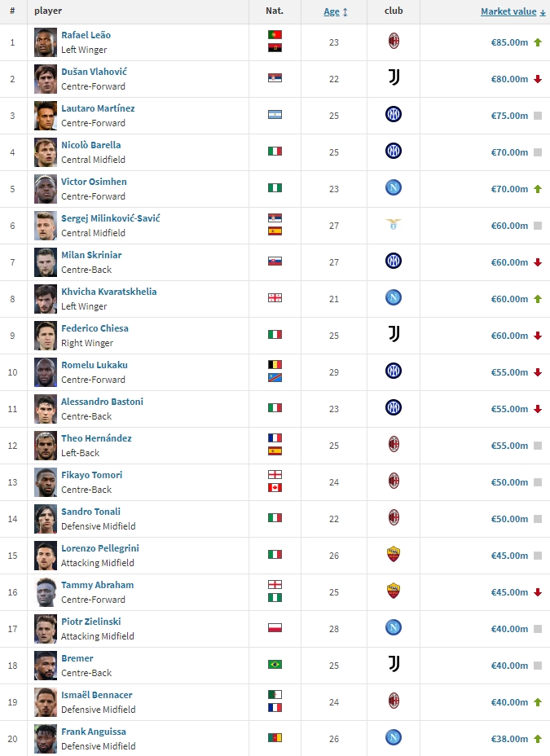
Task: Click Inter crest in Lautaro Martínez row
Action: pyautogui.click(x=394, y=114)
